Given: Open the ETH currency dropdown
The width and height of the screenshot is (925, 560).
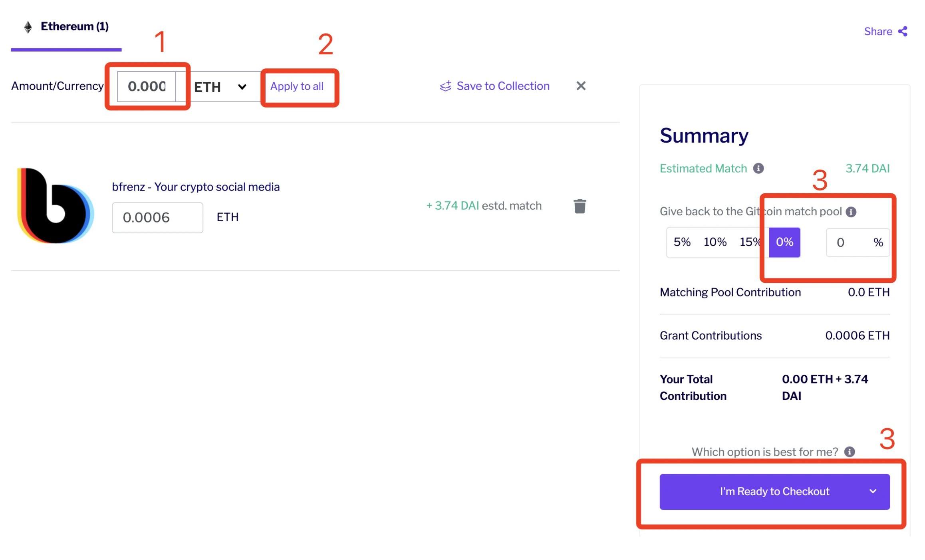Looking at the screenshot, I should point(220,87).
